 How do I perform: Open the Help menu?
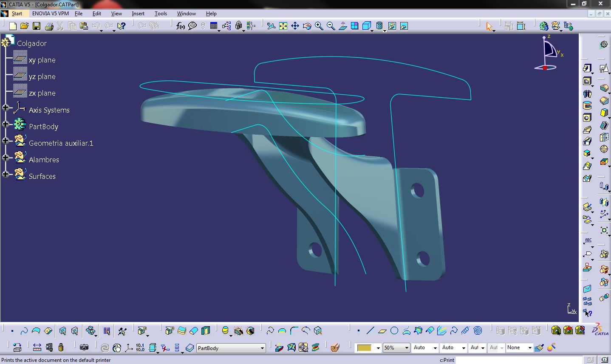[x=211, y=13]
